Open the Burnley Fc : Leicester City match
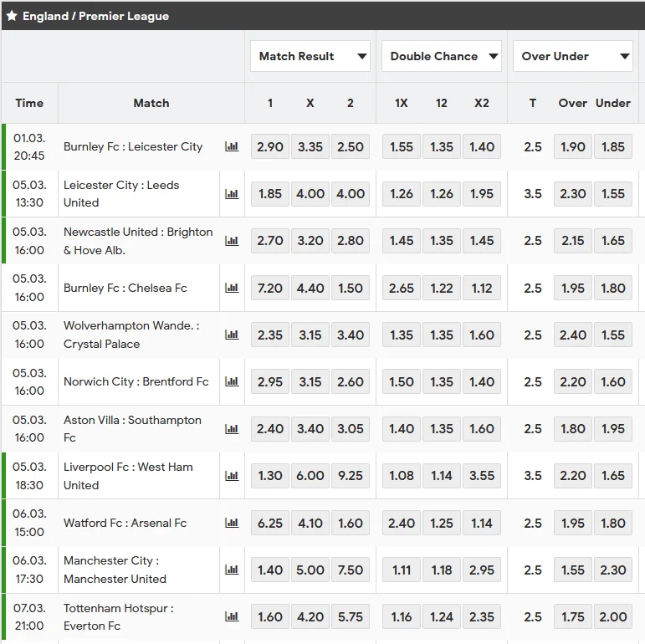Viewport: 645px width, 644px height. 133,147
